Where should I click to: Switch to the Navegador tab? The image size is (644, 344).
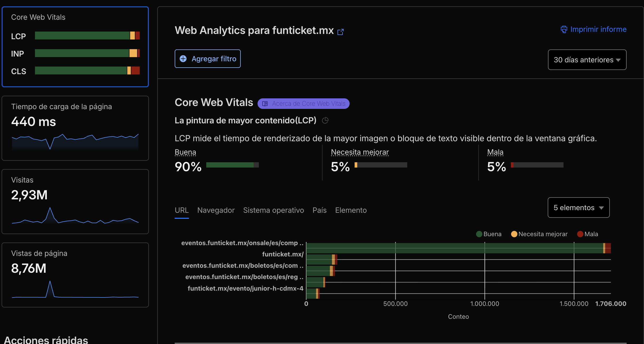pos(216,210)
